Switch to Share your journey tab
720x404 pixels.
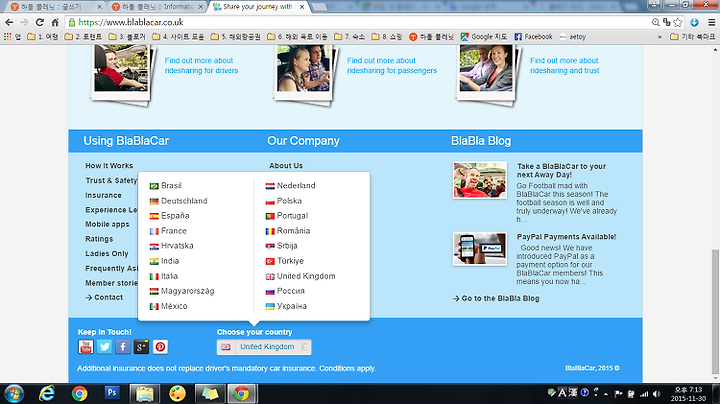[258, 7]
